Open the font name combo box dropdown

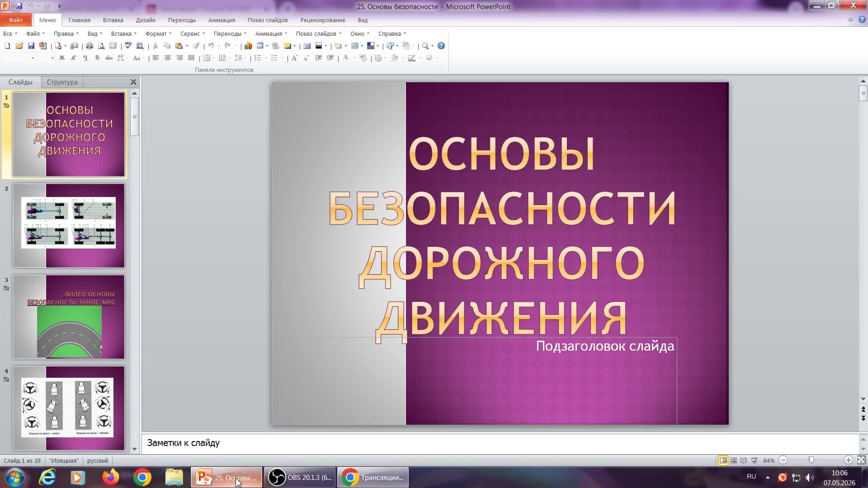click(33, 58)
